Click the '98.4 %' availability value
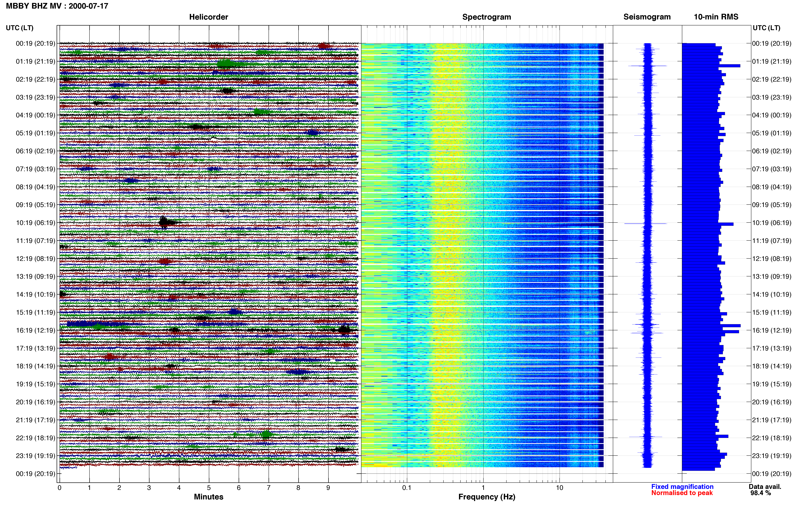 tap(761, 493)
